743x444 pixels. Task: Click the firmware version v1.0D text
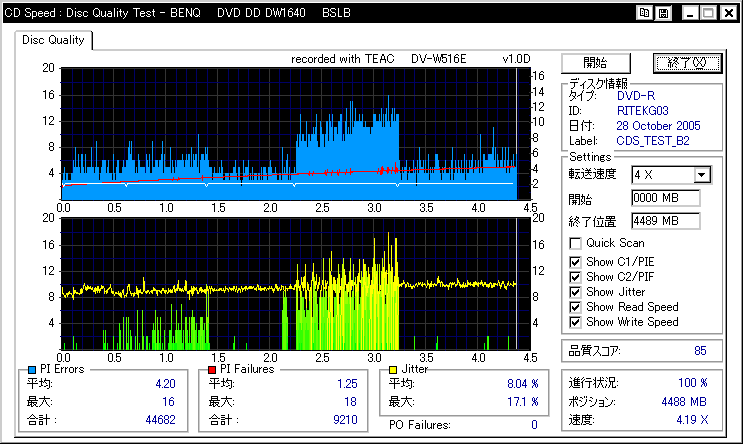tap(516, 59)
